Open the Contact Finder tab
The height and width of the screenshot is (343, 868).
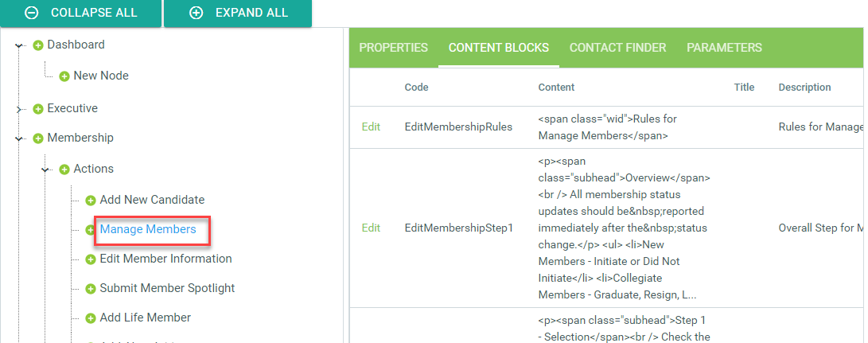(x=617, y=48)
